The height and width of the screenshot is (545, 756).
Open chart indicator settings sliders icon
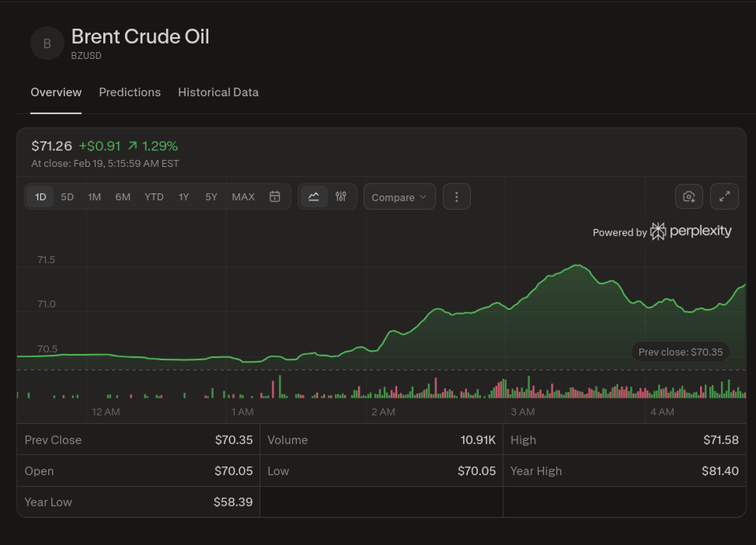pos(341,197)
